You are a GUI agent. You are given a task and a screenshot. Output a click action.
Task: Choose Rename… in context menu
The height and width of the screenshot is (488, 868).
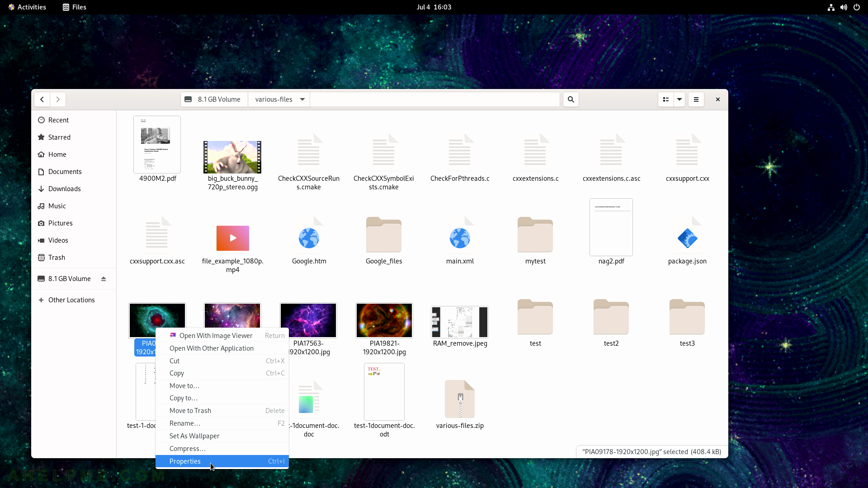pos(222,423)
